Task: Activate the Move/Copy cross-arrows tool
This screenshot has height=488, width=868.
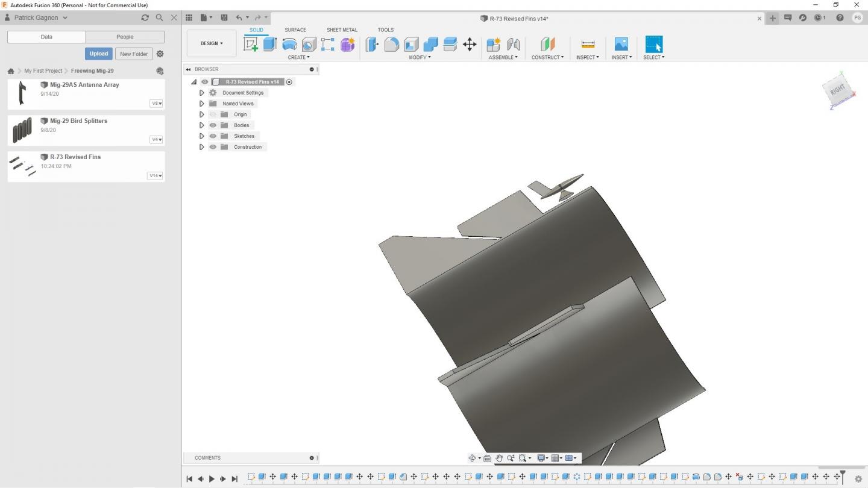Action: (x=470, y=44)
